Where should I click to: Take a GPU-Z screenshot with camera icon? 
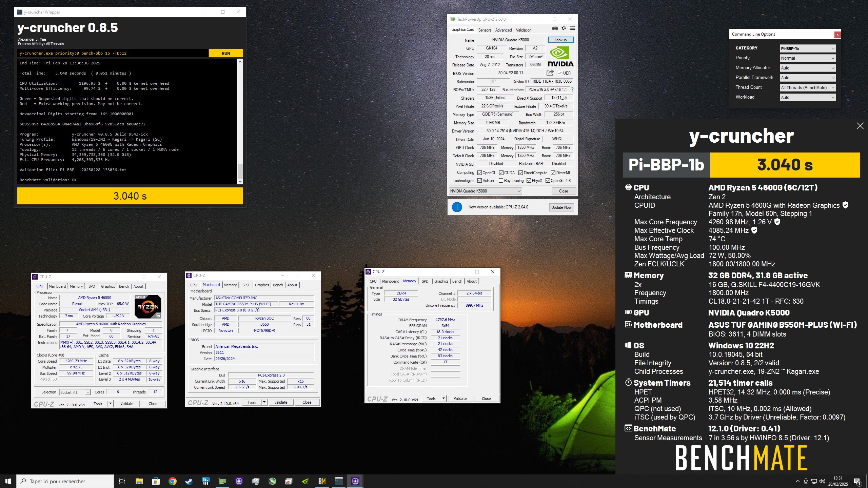[555, 28]
